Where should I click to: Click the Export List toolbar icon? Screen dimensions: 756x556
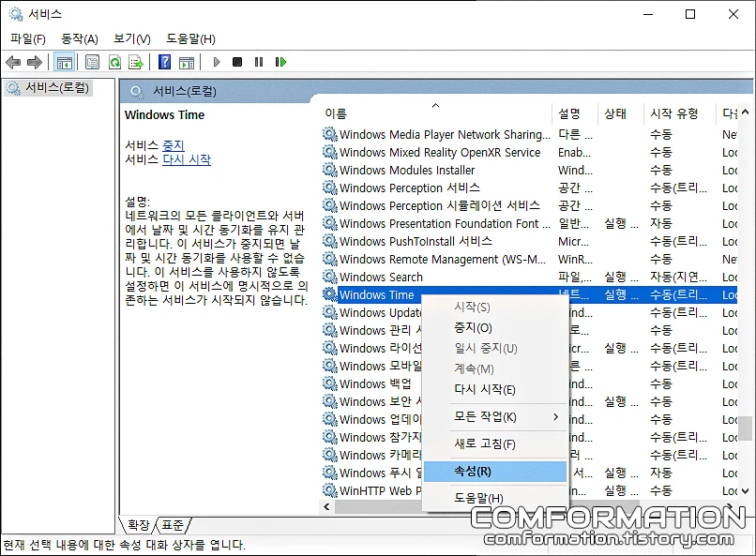[136, 62]
